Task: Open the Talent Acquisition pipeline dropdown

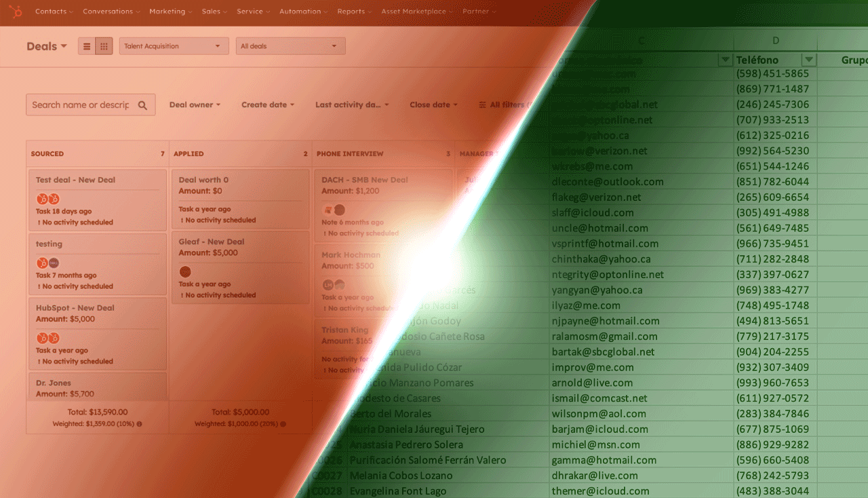Action: [174, 46]
